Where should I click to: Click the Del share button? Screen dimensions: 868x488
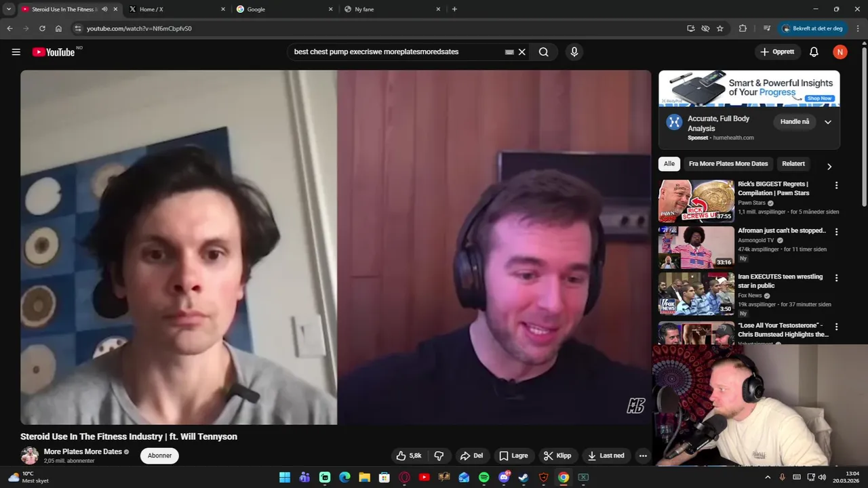(x=472, y=455)
